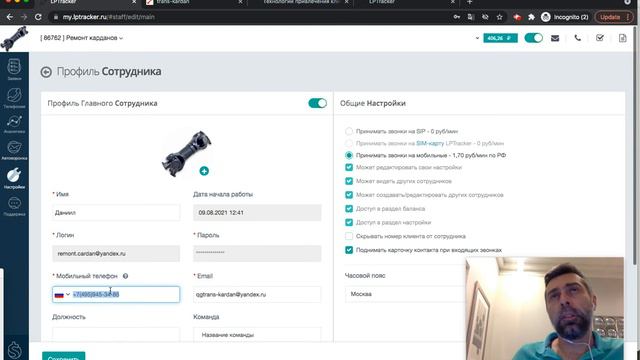640x360 pixels.
Task: Select Принимать звонки на SIP option
Action: pos(349,131)
